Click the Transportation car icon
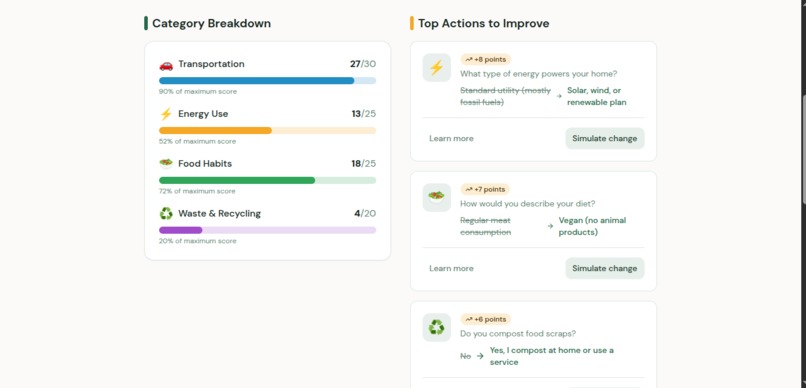 (166, 65)
